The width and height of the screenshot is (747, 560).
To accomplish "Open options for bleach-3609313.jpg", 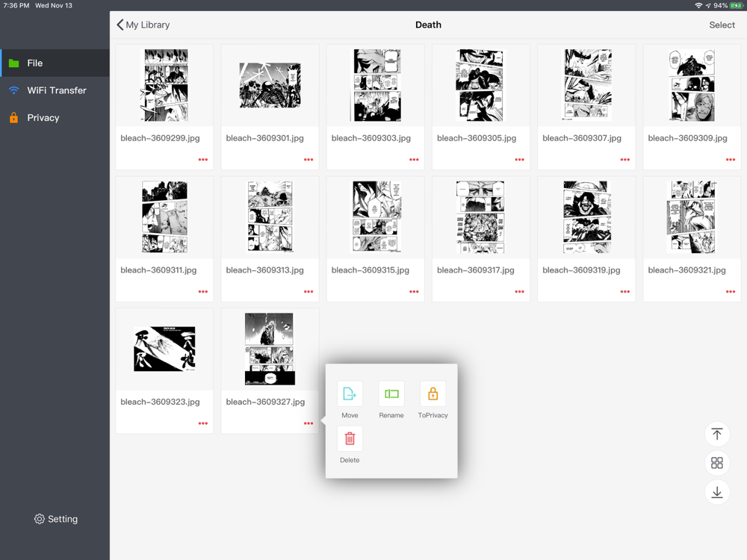I will coord(309,291).
